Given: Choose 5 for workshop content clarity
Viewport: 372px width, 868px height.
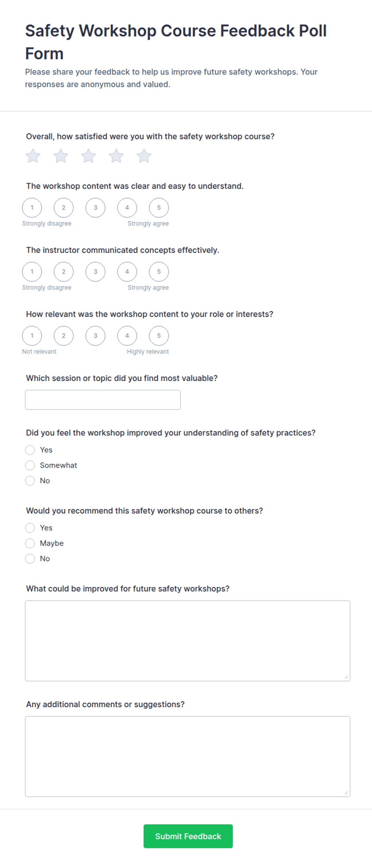Looking at the screenshot, I should (159, 208).
